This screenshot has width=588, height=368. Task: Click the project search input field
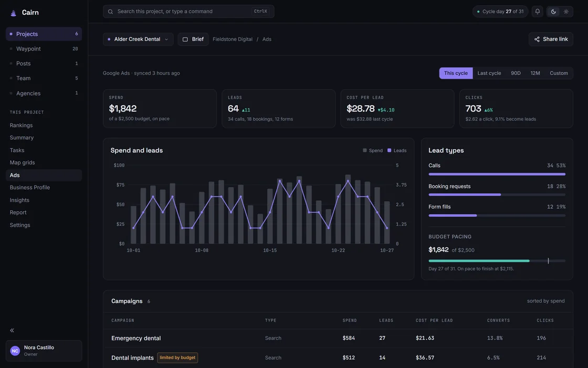[188, 12]
